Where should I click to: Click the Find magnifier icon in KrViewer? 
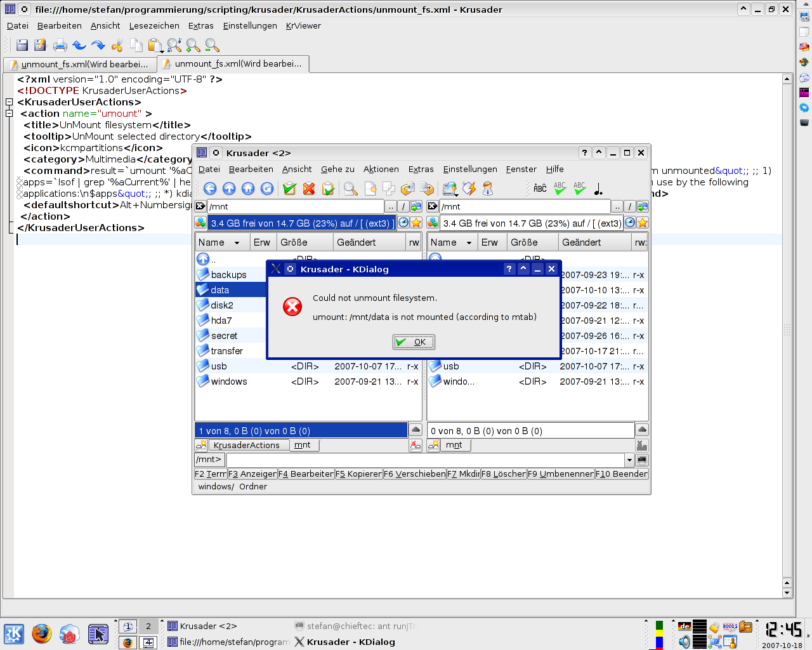pyautogui.click(x=174, y=45)
